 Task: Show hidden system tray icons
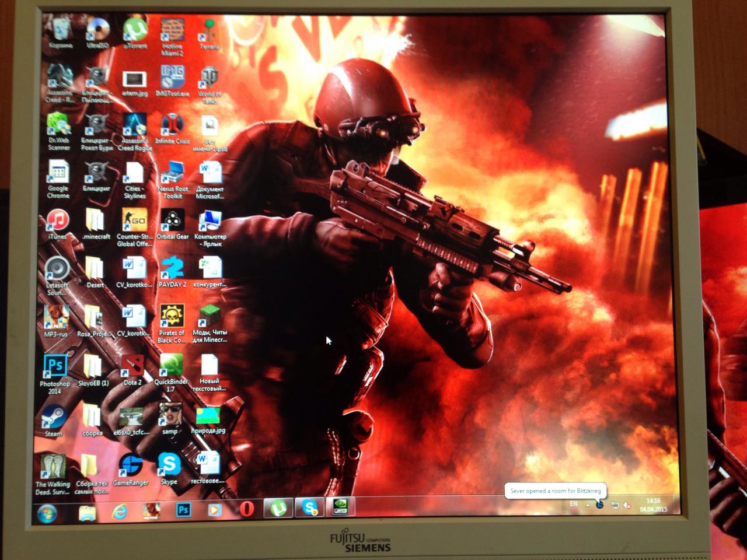pos(587,505)
